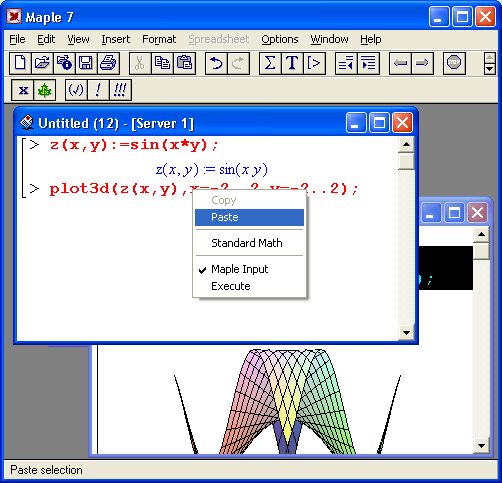
Task: Click the New worksheet icon
Action: click(20, 63)
